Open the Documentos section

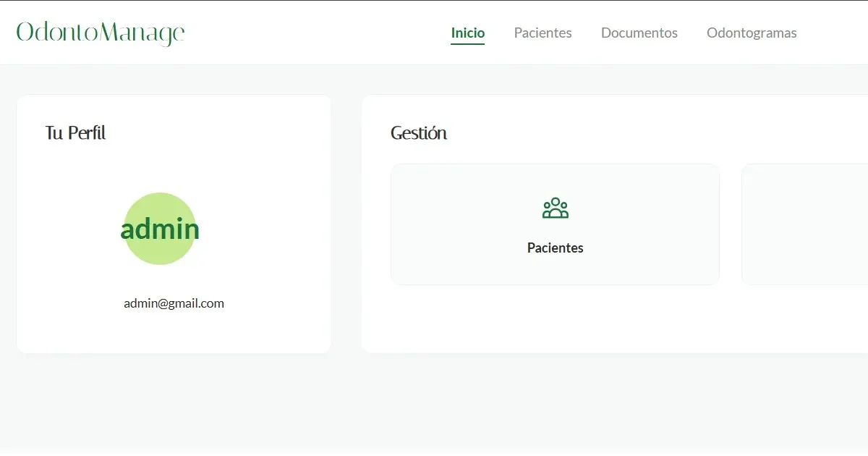pos(639,33)
